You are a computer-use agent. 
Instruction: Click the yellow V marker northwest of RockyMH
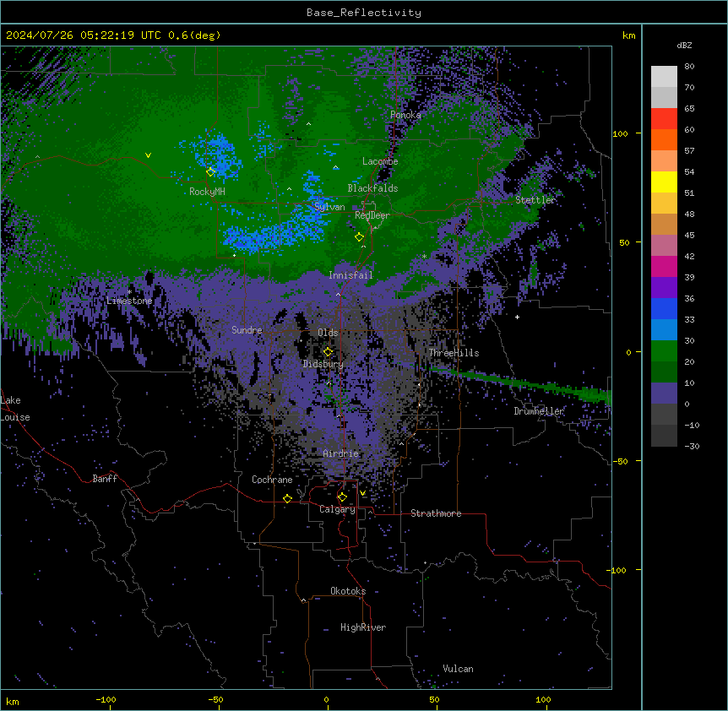pyautogui.click(x=148, y=155)
